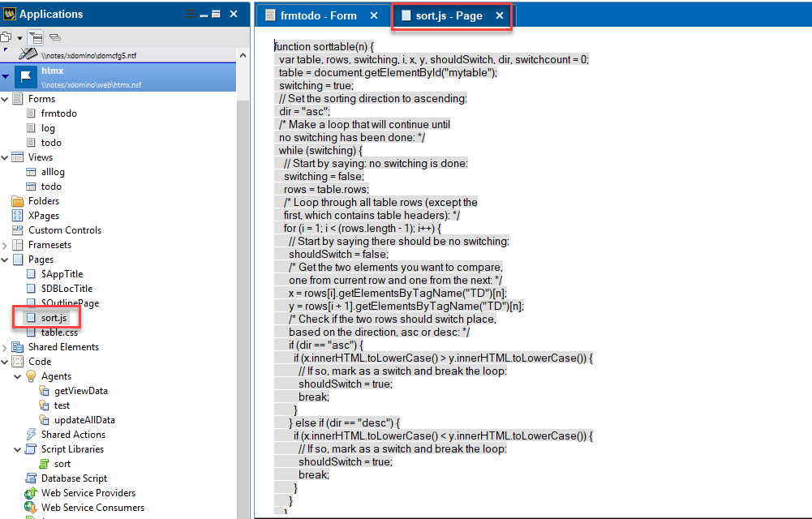Image resolution: width=812 pixels, height=519 pixels.
Task: Open the frmtodo form in the tree
Action: click(x=58, y=114)
